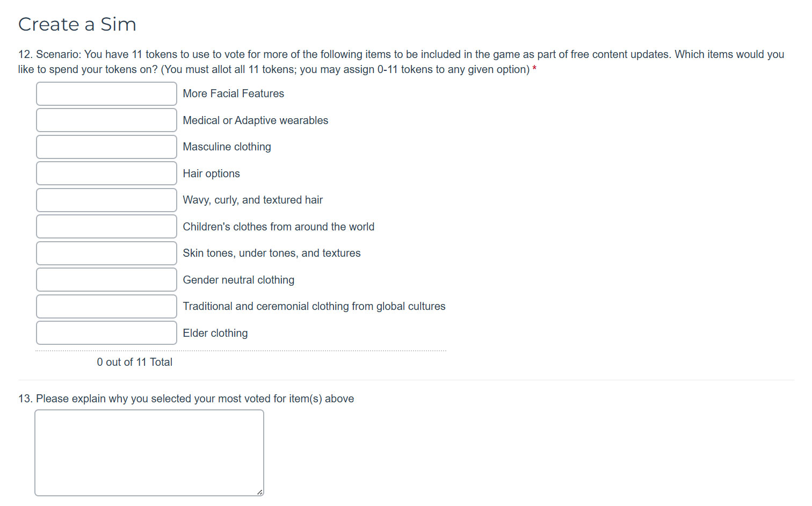The width and height of the screenshot is (812, 506).
Task: Grab the text area resize handle
Action: [x=260, y=492]
